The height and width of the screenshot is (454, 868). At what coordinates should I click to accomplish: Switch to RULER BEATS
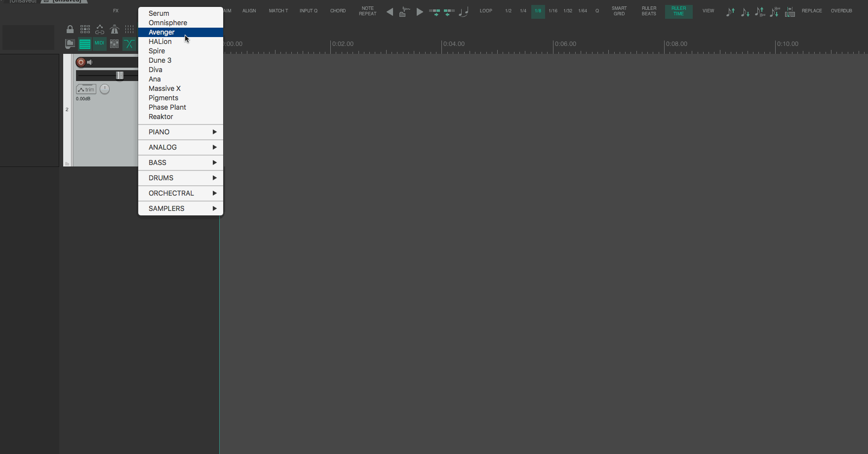pos(649,11)
